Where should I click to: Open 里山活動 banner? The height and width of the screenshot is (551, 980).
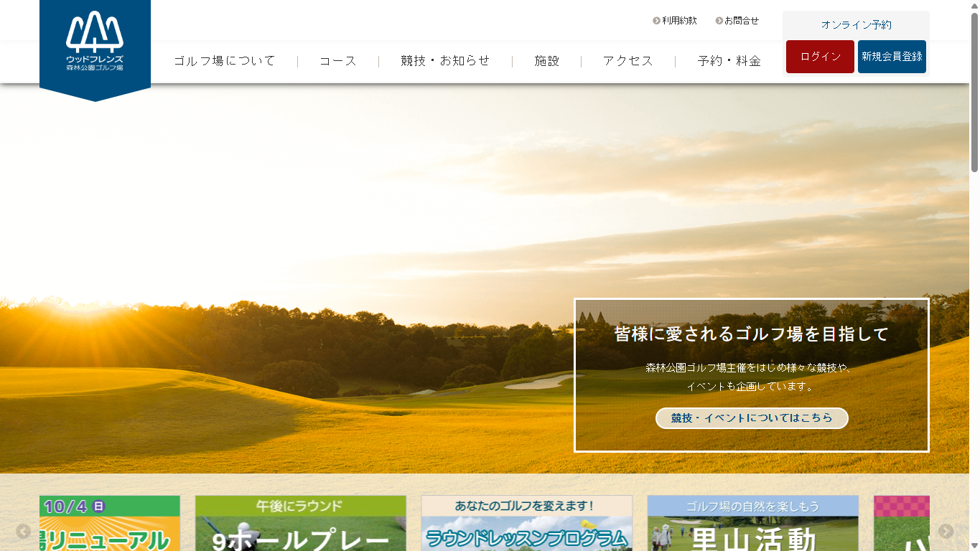(x=752, y=523)
